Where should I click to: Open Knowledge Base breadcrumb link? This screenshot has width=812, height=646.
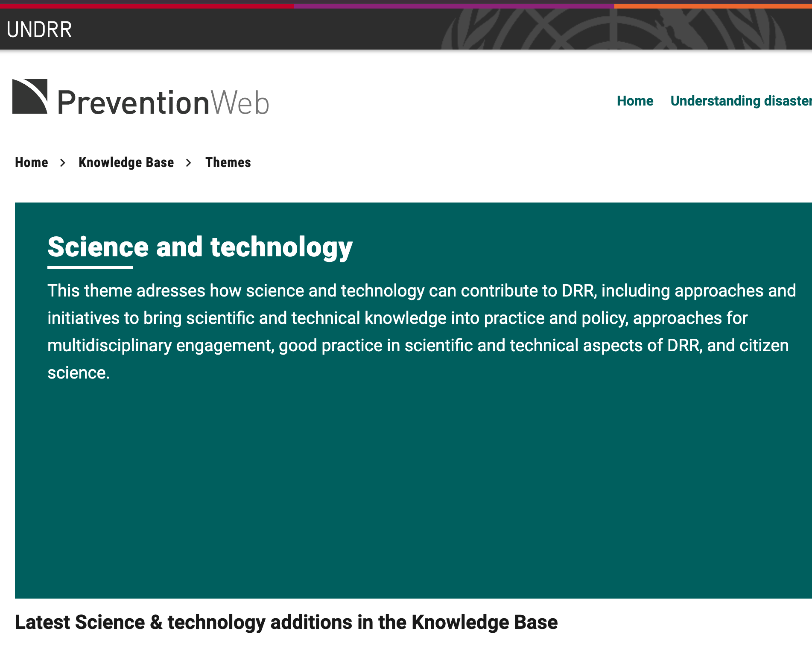click(126, 162)
